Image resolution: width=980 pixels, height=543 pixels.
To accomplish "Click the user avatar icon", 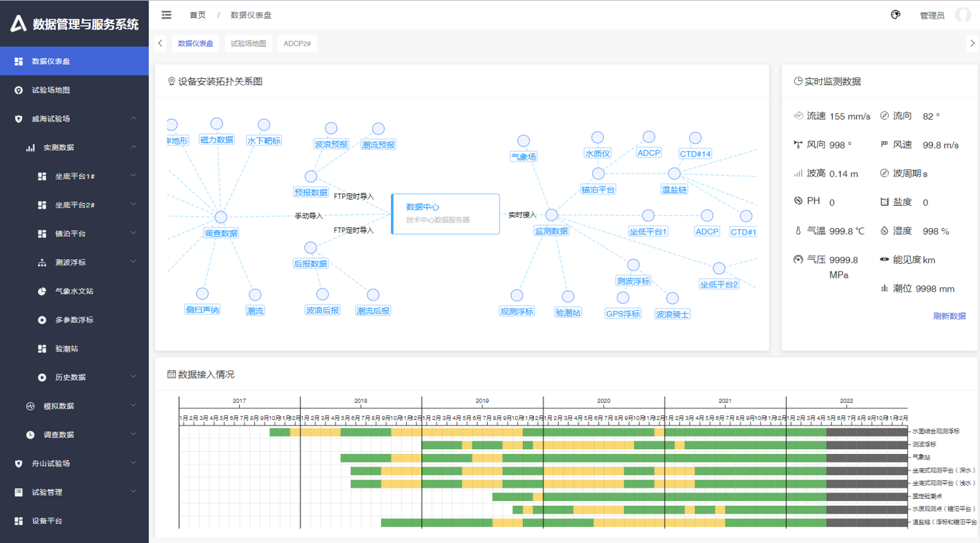I will pos(962,15).
